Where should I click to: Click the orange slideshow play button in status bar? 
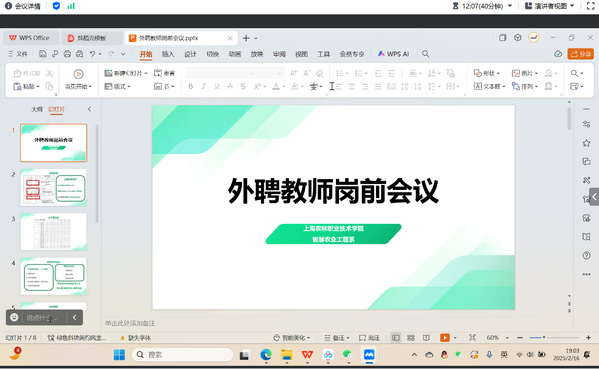[445, 338]
